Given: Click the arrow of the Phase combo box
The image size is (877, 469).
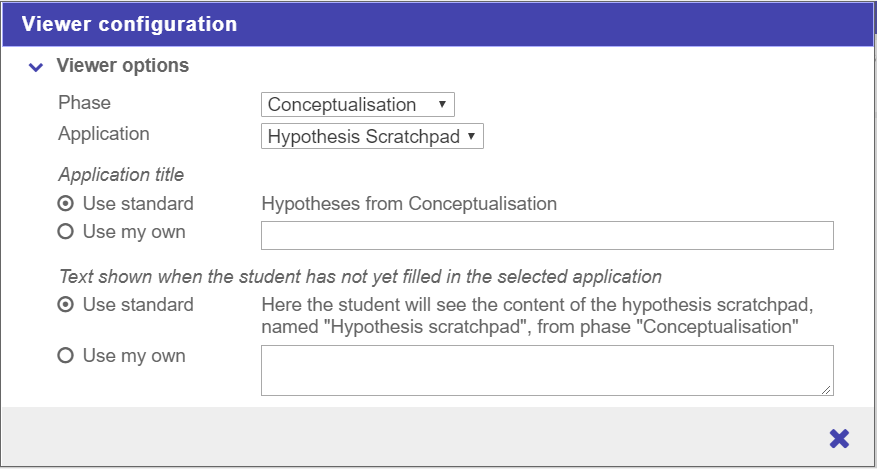Looking at the screenshot, I should (x=442, y=104).
